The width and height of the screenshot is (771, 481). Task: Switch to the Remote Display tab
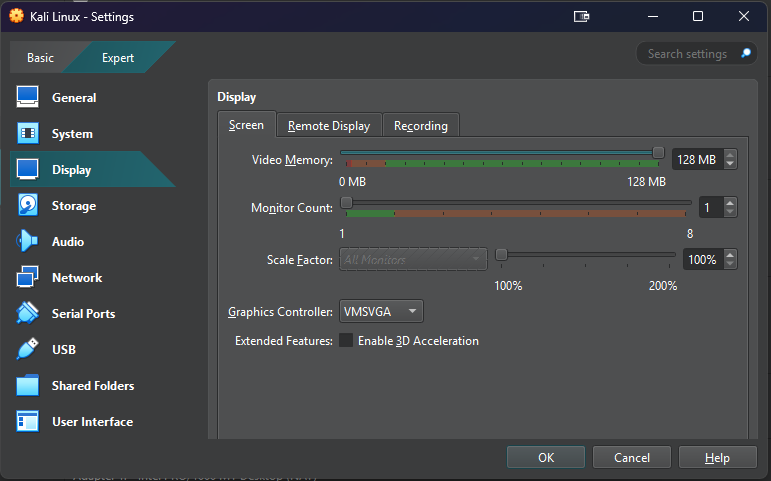(329, 125)
